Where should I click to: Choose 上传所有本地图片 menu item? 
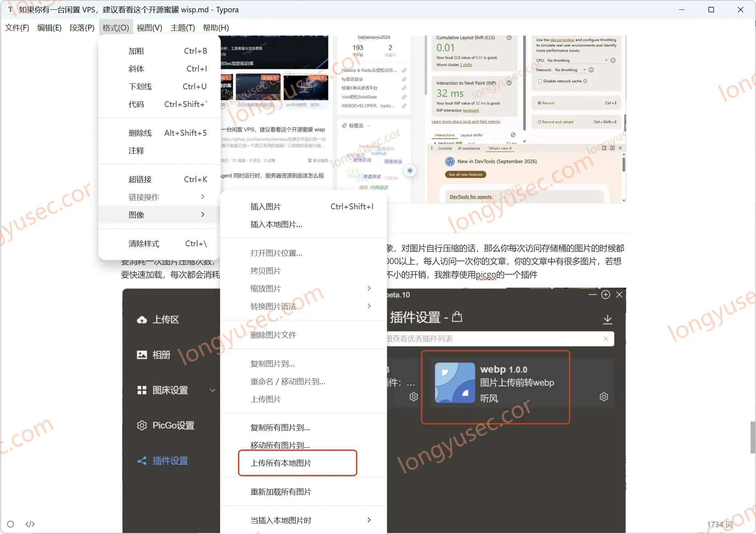pyautogui.click(x=303, y=463)
